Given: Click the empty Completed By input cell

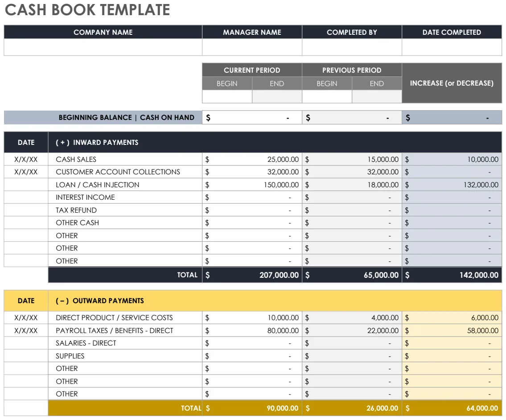Looking at the screenshot, I should point(352,47).
